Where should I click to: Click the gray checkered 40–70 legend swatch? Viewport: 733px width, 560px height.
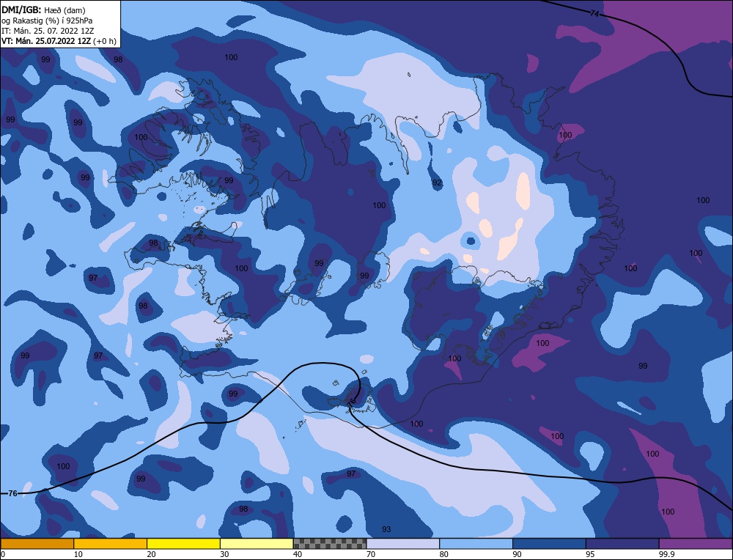click(x=330, y=544)
